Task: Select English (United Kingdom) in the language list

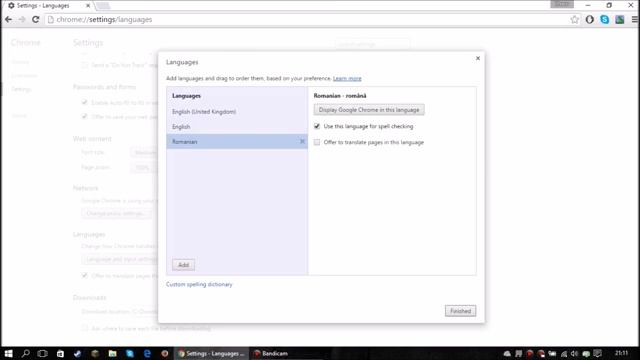Action: (x=237, y=111)
